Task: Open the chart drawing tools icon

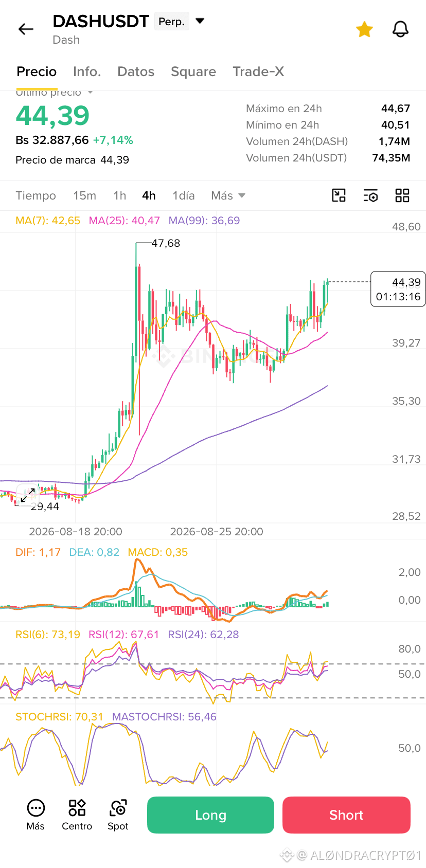Action: click(x=339, y=195)
